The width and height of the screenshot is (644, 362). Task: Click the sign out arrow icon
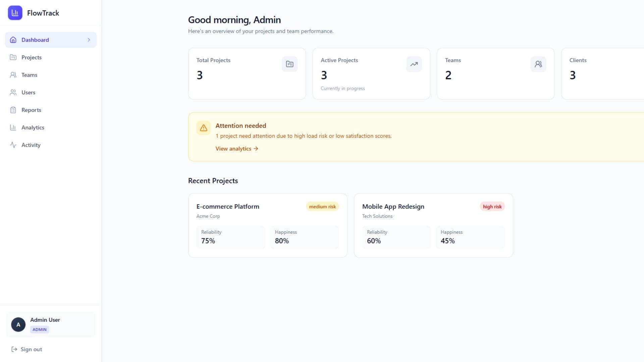tap(14, 349)
